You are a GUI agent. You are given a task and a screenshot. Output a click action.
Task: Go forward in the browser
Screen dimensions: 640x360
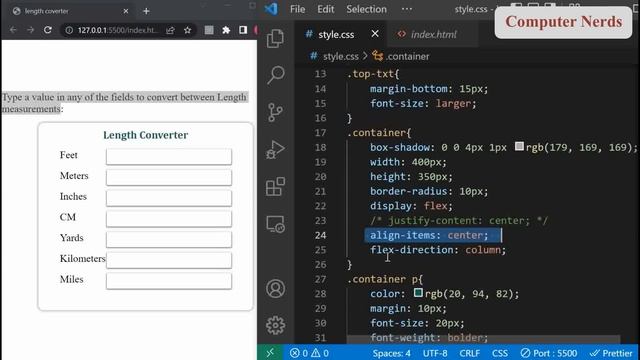(x=30, y=30)
